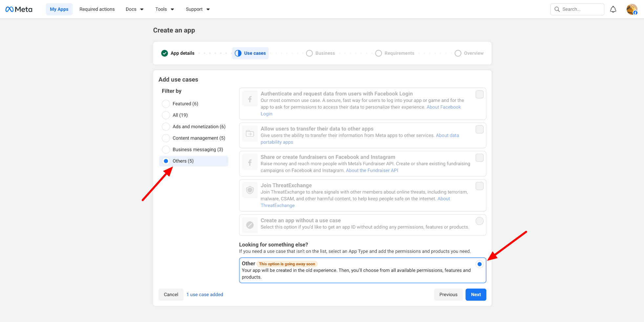644x322 pixels.
Task: Check the Join ThreatExchange checkbox
Action: click(x=479, y=186)
